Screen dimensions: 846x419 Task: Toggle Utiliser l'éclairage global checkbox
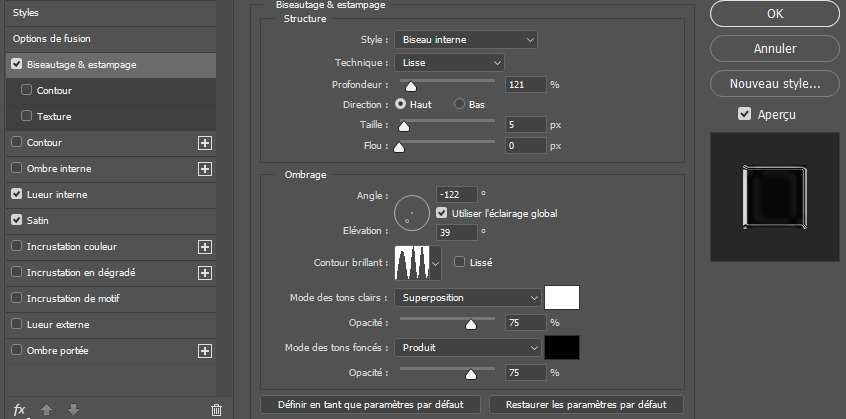[443, 213]
